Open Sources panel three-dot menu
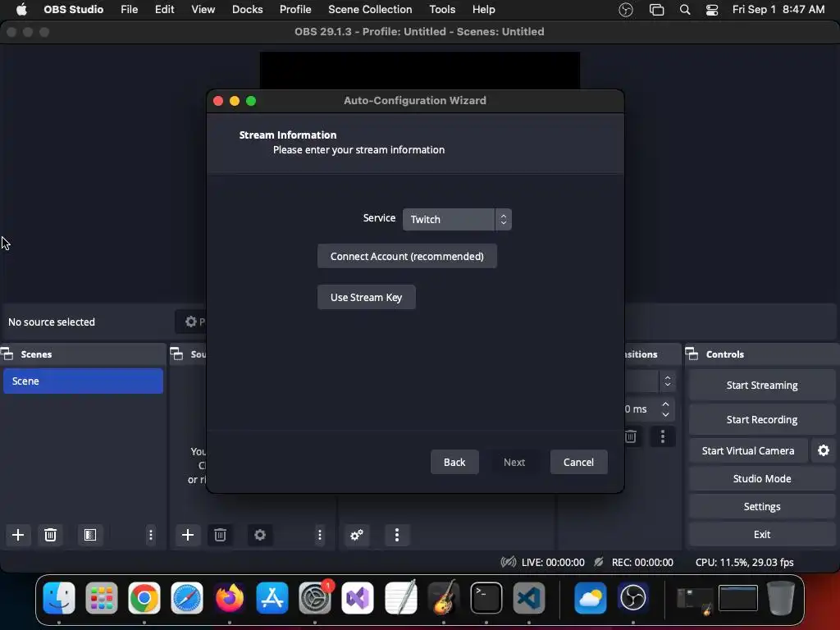 pyautogui.click(x=319, y=535)
